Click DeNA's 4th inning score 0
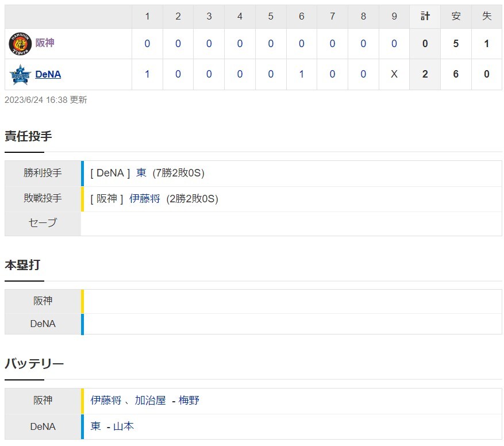 (240, 74)
